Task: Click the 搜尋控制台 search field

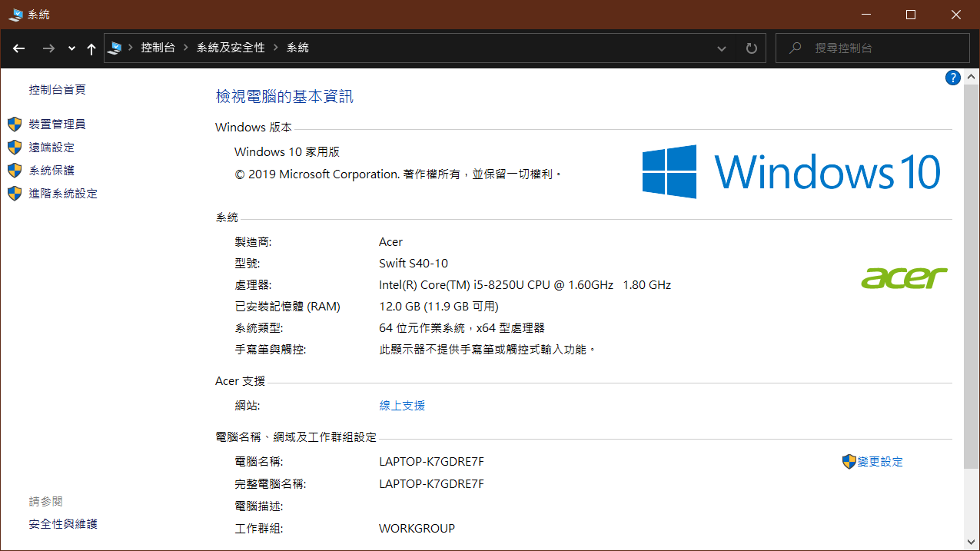Action: [x=872, y=48]
